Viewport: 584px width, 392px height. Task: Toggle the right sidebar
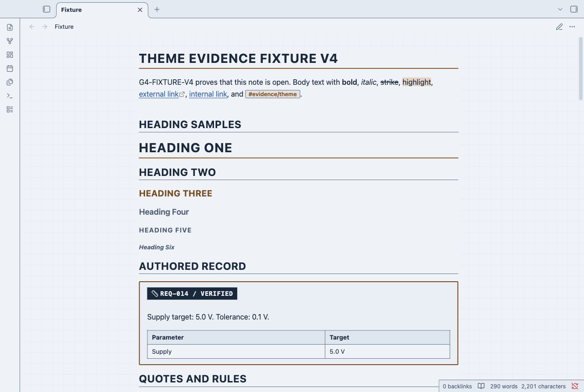point(574,9)
